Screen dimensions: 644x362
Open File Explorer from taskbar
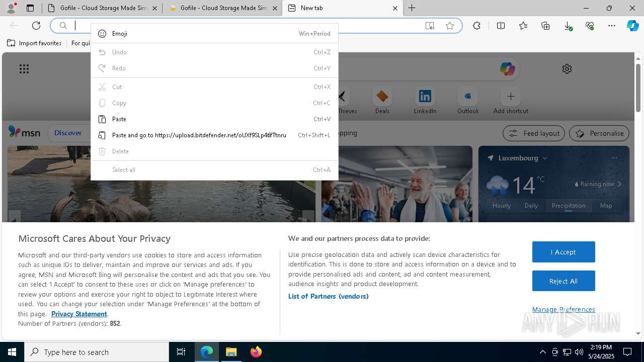point(231,352)
